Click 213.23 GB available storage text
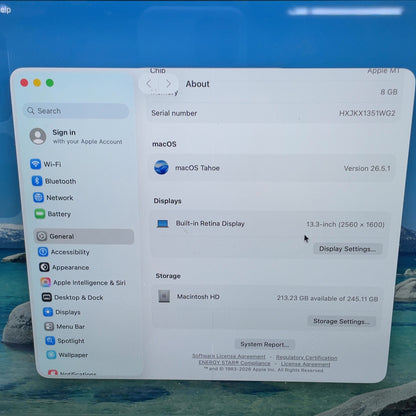 327,298
